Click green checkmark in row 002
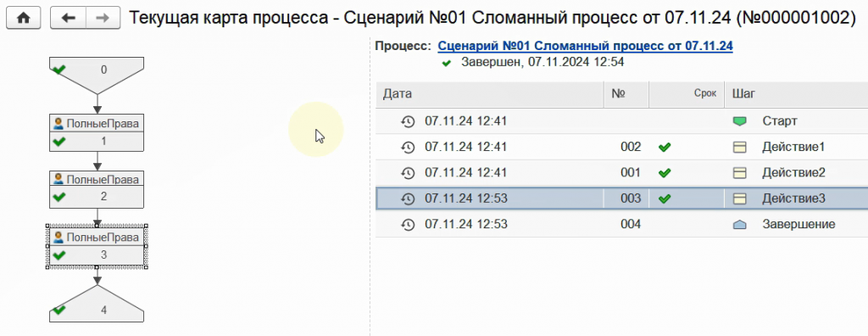 point(665,147)
